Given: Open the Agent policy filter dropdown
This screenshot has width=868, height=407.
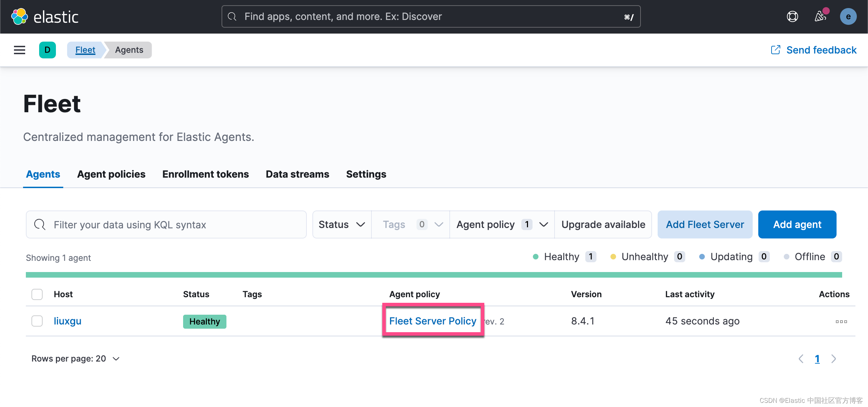Looking at the screenshot, I should pos(502,224).
